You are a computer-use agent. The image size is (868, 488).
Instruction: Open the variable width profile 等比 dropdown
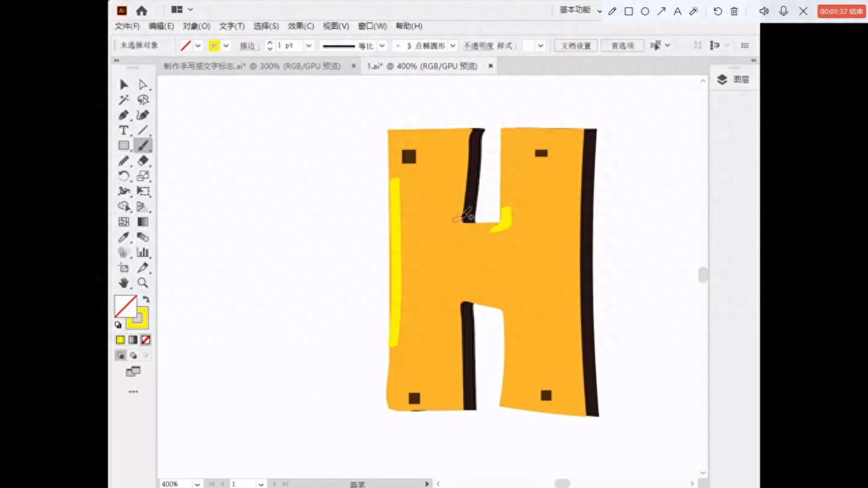[382, 45]
